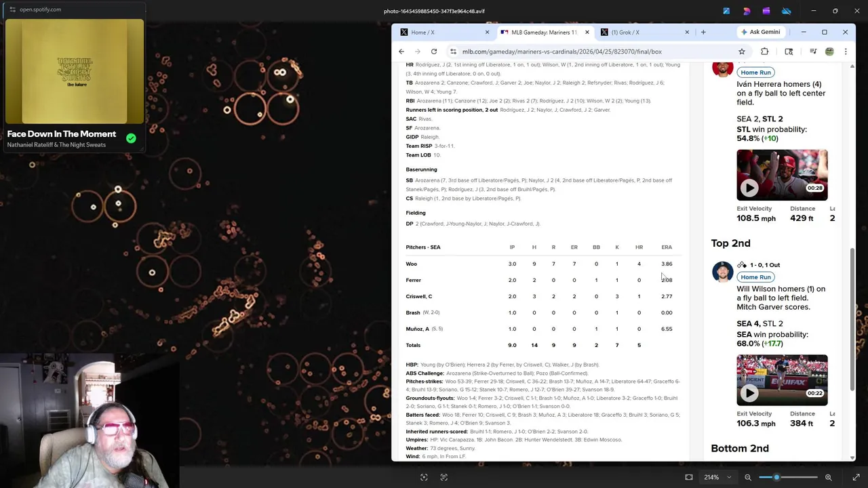The height and width of the screenshot is (488, 868).
Task: Close the MLB Gameday tab
Action: point(587,32)
